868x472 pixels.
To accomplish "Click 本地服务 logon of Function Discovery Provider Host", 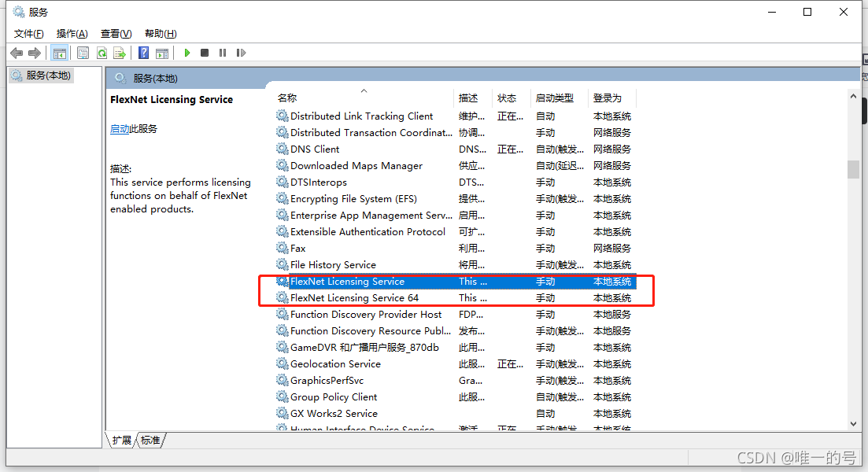I will (x=611, y=315).
